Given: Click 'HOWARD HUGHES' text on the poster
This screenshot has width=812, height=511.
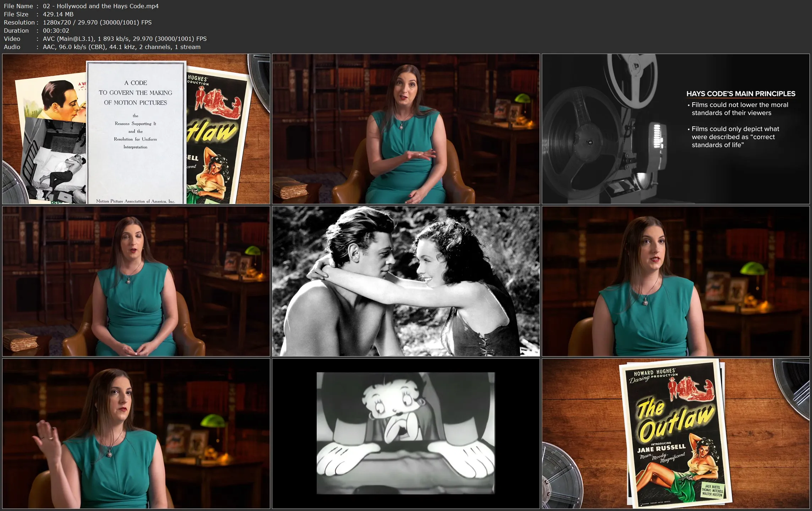Looking at the screenshot, I should tap(655, 372).
